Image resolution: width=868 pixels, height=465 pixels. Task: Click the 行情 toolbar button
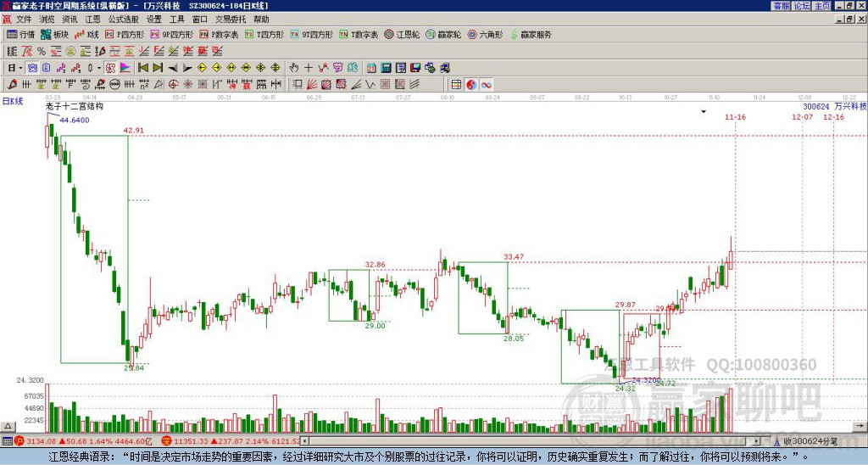click(x=21, y=34)
